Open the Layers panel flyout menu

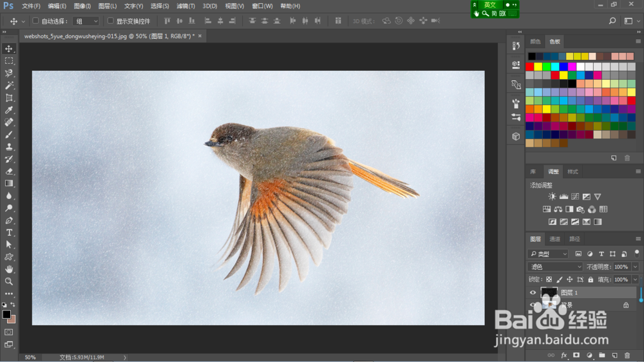click(x=638, y=239)
